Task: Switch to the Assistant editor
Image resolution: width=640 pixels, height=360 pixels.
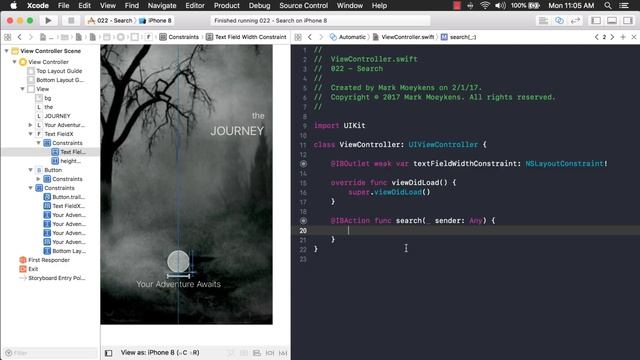Action: click(559, 20)
